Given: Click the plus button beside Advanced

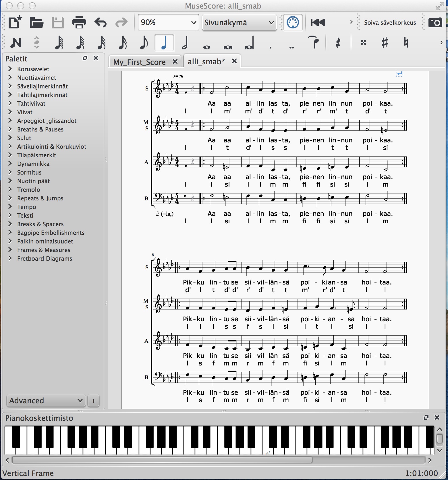Looking at the screenshot, I should click(94, 401).
